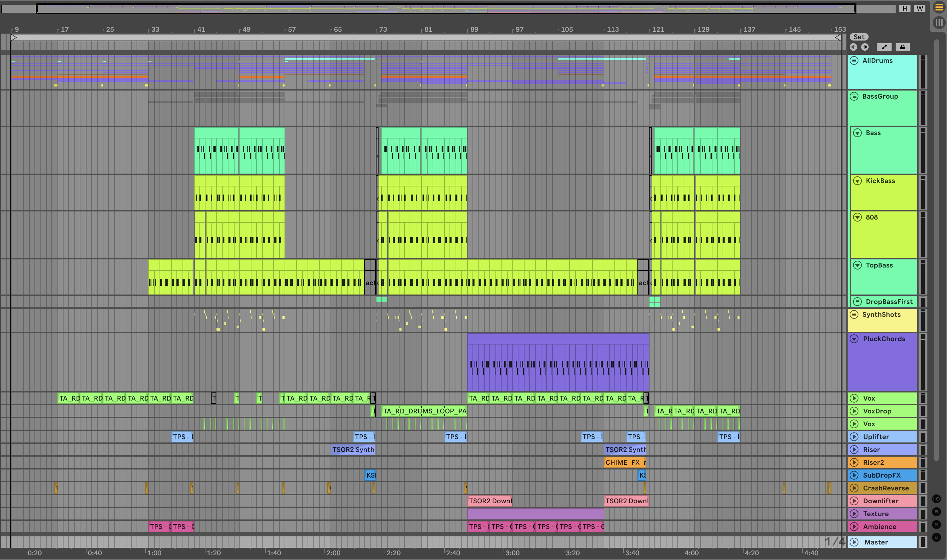The image size is (947, 560).
Task: Toggle the Lock Envelopes button
Action: click(902, 47)
